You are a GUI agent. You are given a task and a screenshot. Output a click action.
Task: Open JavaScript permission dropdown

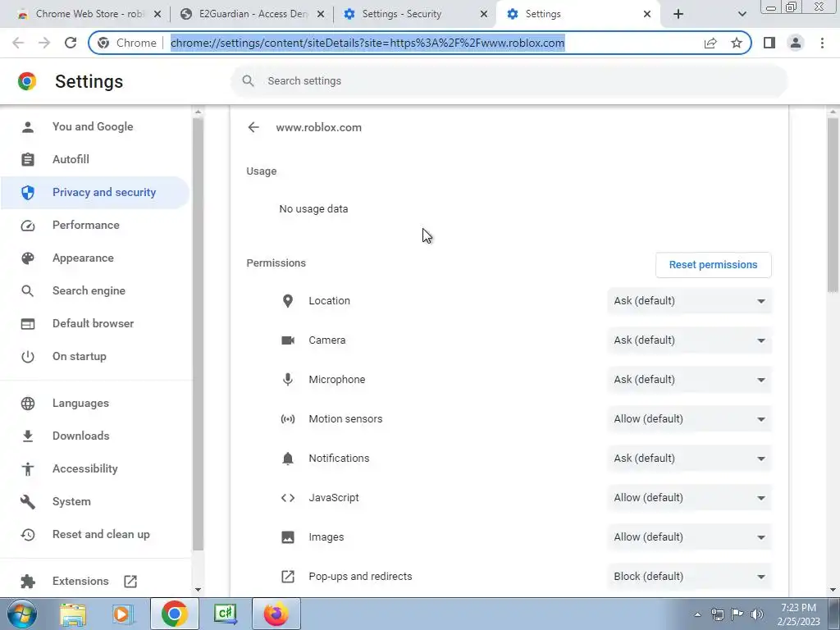689,498
